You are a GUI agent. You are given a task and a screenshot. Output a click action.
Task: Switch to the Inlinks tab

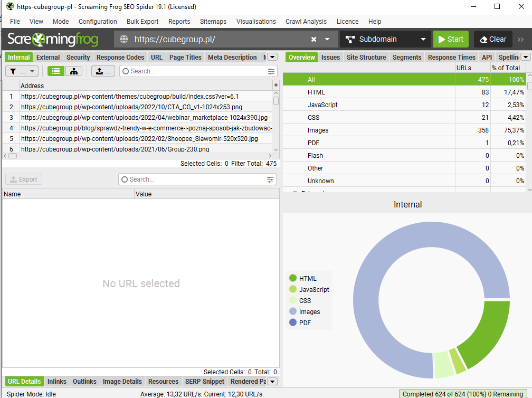[x=57, y=382]
